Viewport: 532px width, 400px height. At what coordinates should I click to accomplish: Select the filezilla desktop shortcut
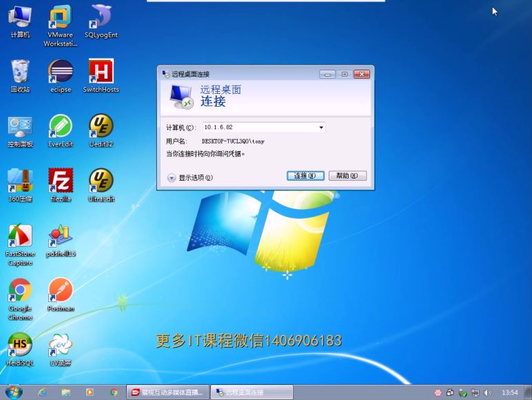(61, 186)
